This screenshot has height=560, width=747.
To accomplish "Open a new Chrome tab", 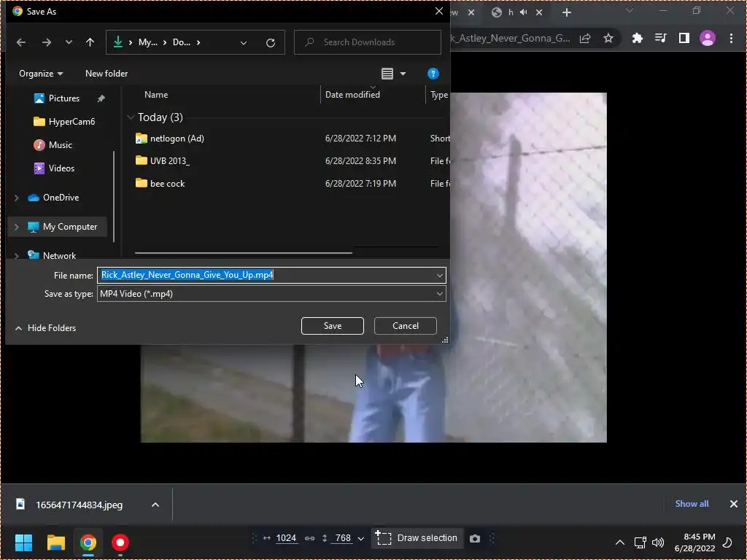I will click(566, 13).
